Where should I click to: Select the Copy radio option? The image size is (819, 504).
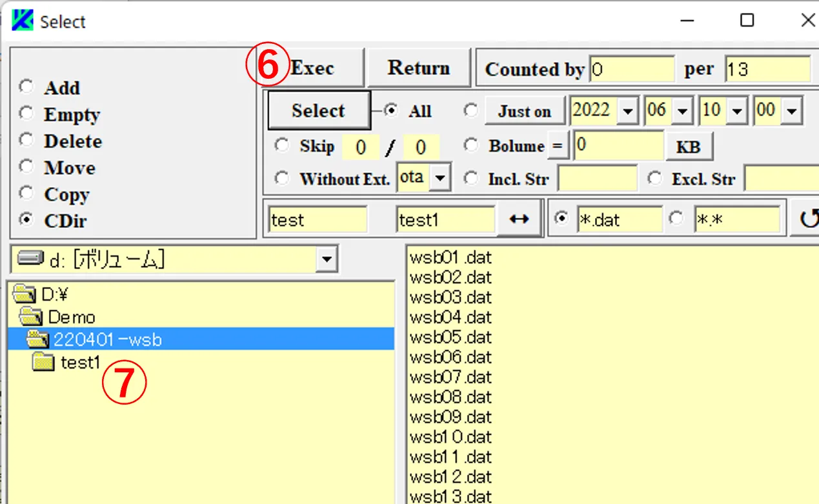pos(26,192)
